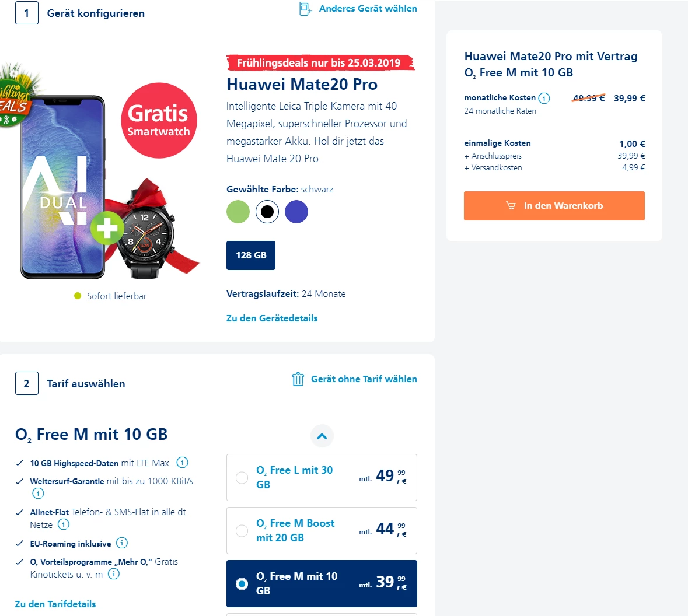Open info icon for 10 GB Highspeed-Daten
Image resolution: width=688 pixels, height=616 pixels.
[182, 463]
